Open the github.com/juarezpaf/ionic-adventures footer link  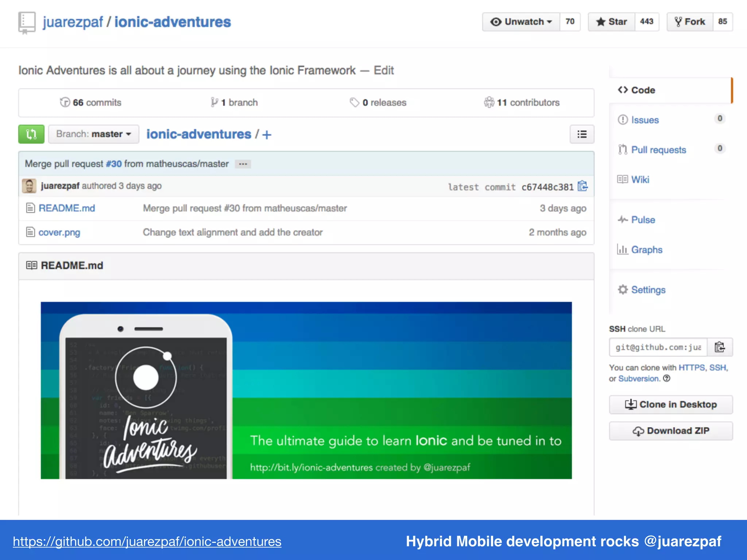pyautogui.click(x=147, y=542)
